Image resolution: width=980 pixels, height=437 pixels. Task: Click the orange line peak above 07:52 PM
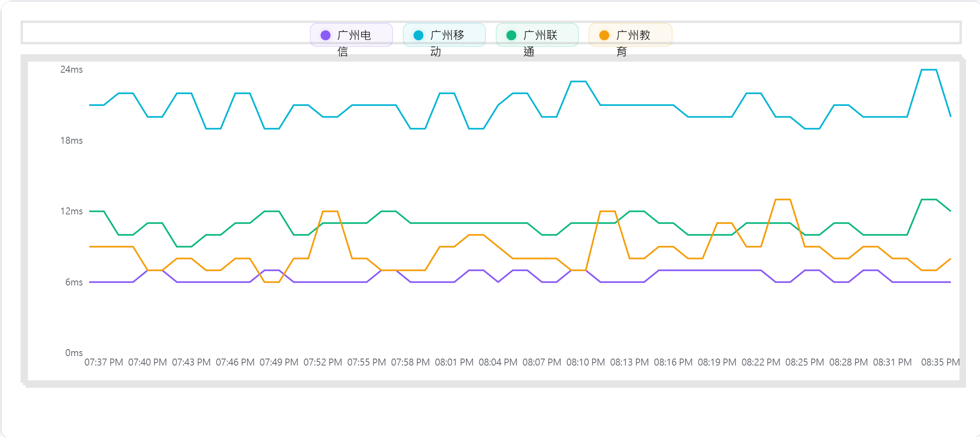click(330, 211)
